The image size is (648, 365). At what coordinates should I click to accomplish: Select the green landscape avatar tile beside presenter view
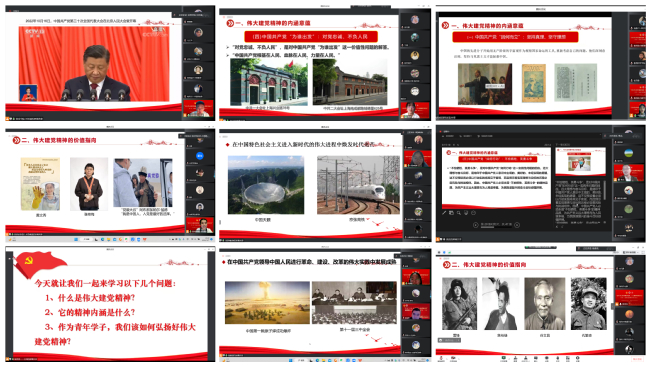click(629, 153)
